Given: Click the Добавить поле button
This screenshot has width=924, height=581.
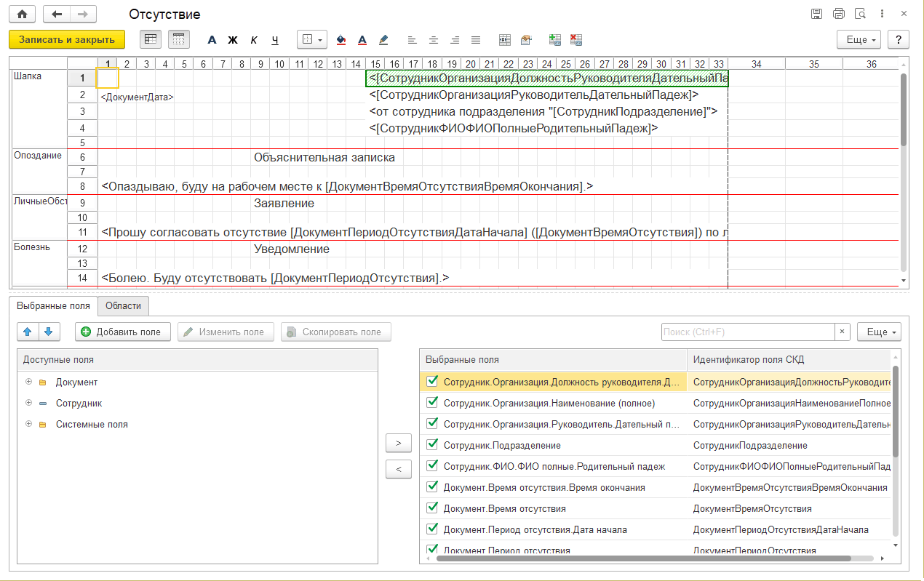Looking at the screenshot, I should 122,332.
